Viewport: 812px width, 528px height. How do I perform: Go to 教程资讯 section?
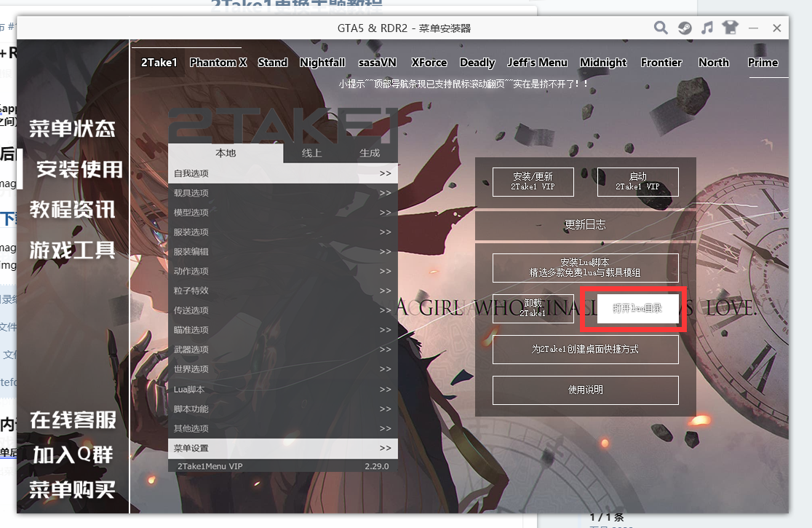click(72, 210)
